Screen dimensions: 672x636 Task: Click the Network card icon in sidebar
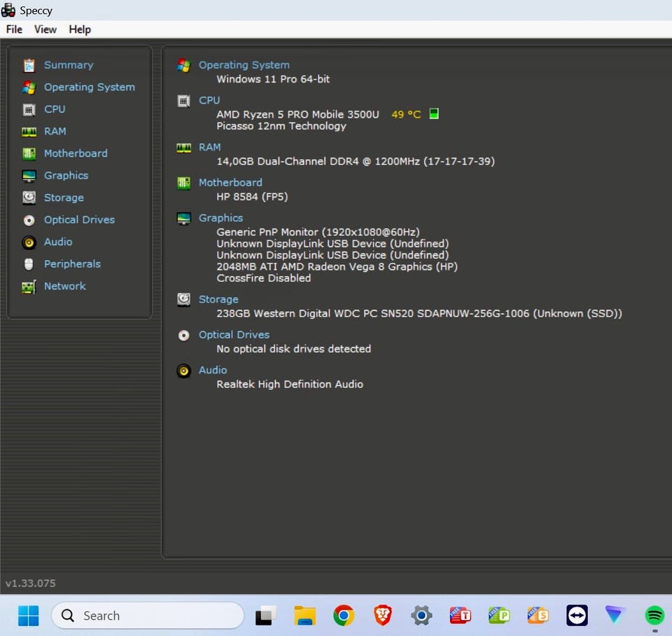tap(29, 286)
